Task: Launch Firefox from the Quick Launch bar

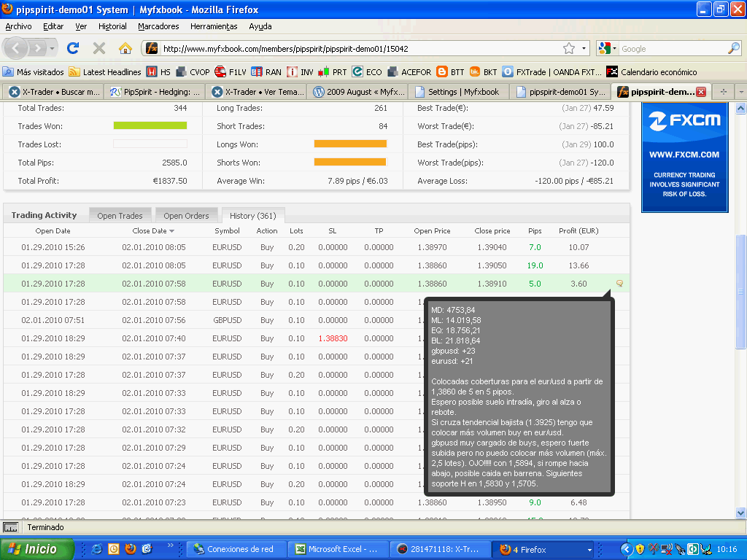Action: (x=131, y=549)
